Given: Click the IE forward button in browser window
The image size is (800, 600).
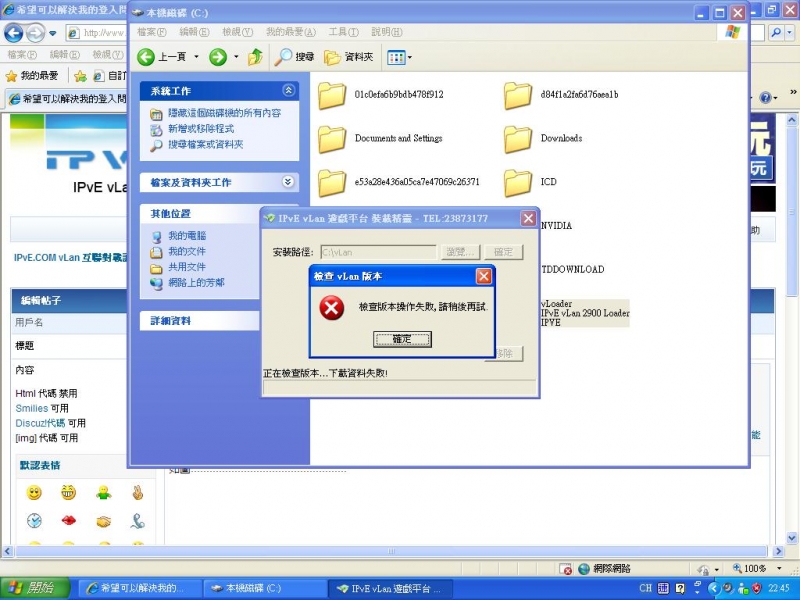Looking at the screenshot, I should pyautogui.click(x=35, y=34).
